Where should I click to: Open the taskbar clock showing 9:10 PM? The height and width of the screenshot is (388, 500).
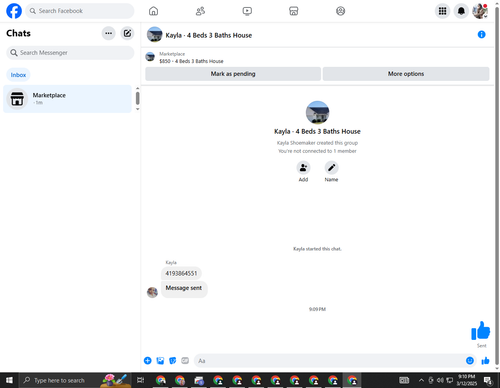click(x=467, y=380)
